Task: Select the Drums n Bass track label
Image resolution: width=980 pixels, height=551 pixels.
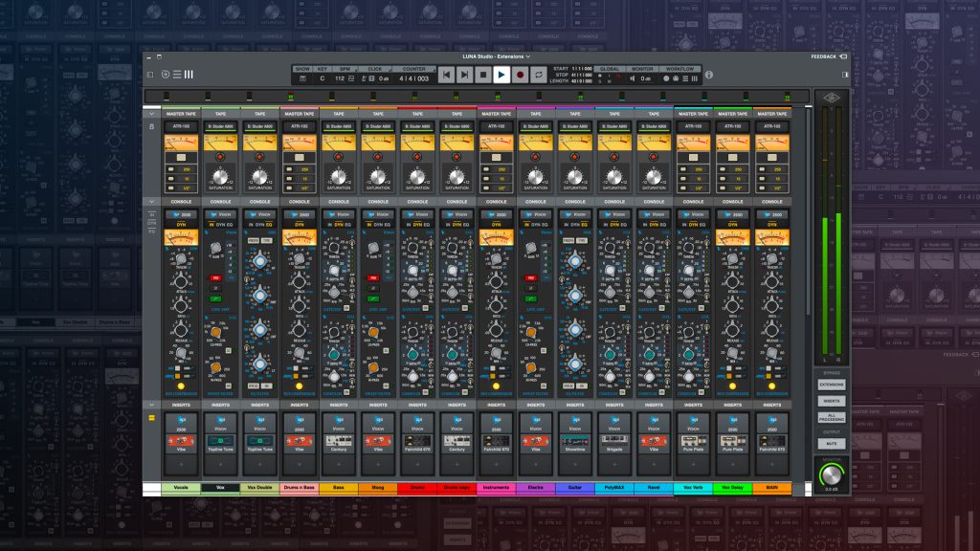Action: coord(300,487)
